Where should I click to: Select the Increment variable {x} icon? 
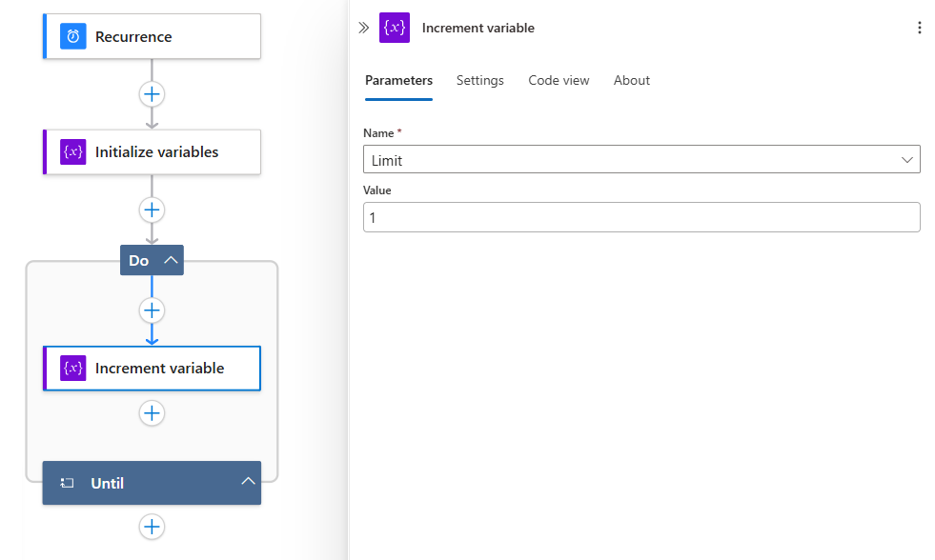pos(73,368)
